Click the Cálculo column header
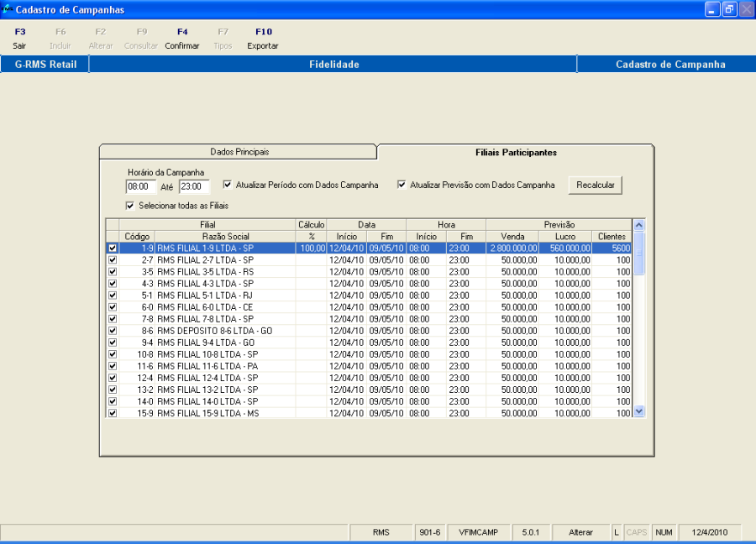This screenshot has height=544, width=756. point(311,224)
